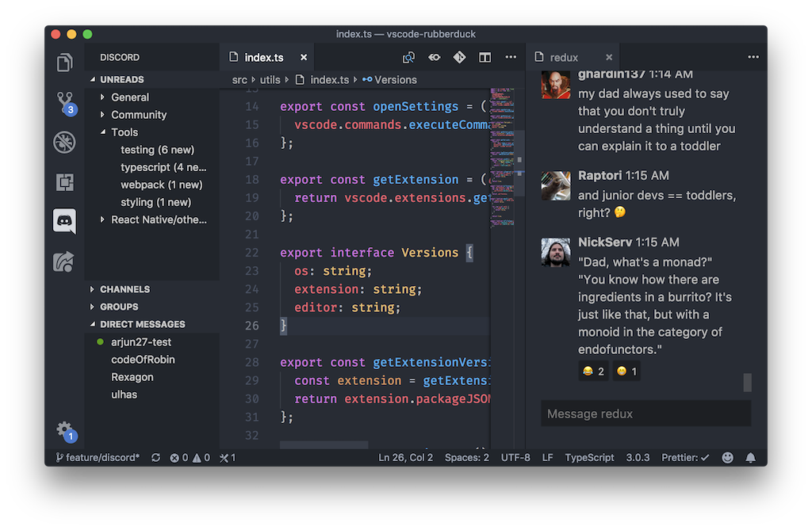Screen dimensions: 812x530
Task: Toggle the laughing emoji reaction with 2
Action: point(593,371)
